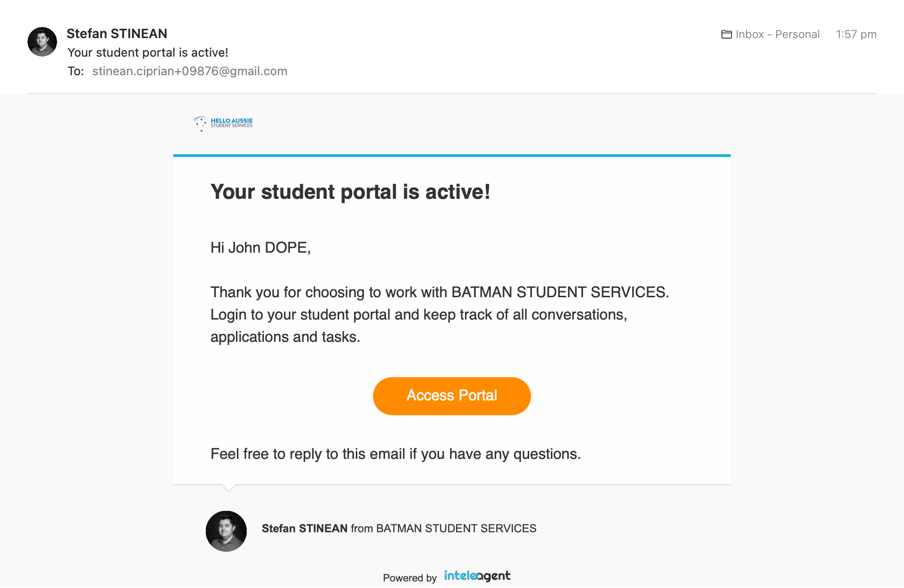Click the 1:57 pm timestamp

click(x=856, y=34)
